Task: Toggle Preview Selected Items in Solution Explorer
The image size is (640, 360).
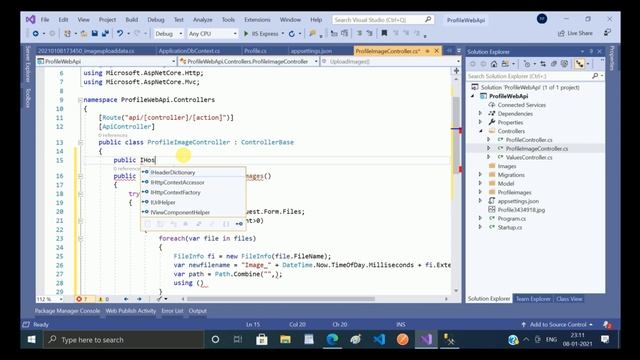Action: point(579,64)
